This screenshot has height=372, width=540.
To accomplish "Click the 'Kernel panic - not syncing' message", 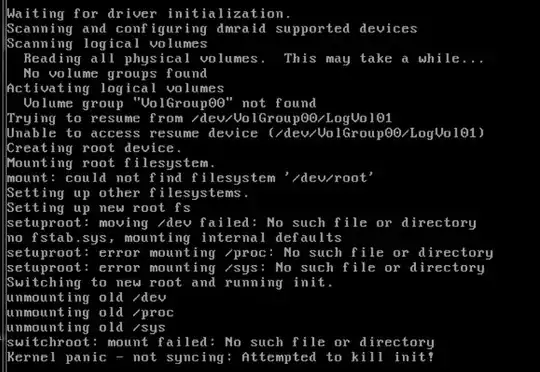I will 220,358.
